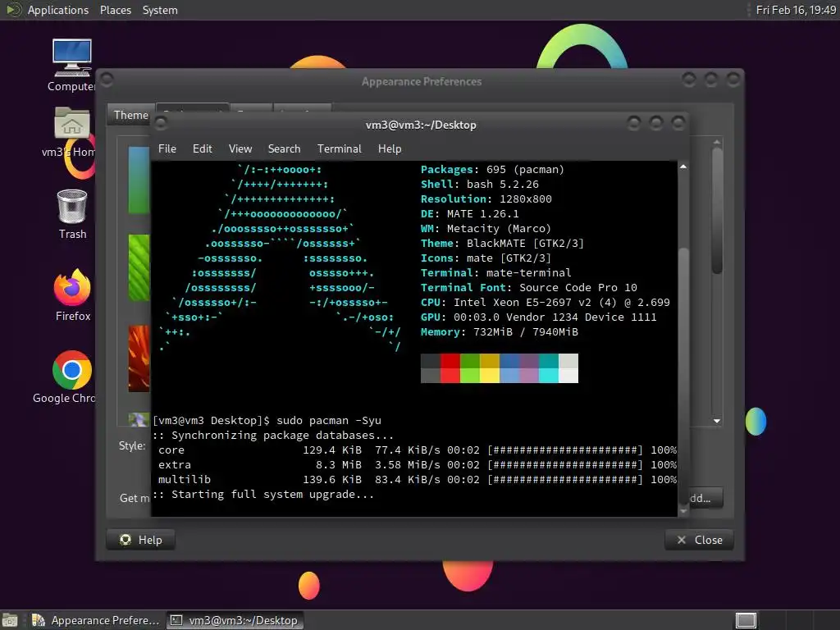The image size is (840, 630).
Task: Click the Appearance Preferences window title
Action: coord(422,81)
